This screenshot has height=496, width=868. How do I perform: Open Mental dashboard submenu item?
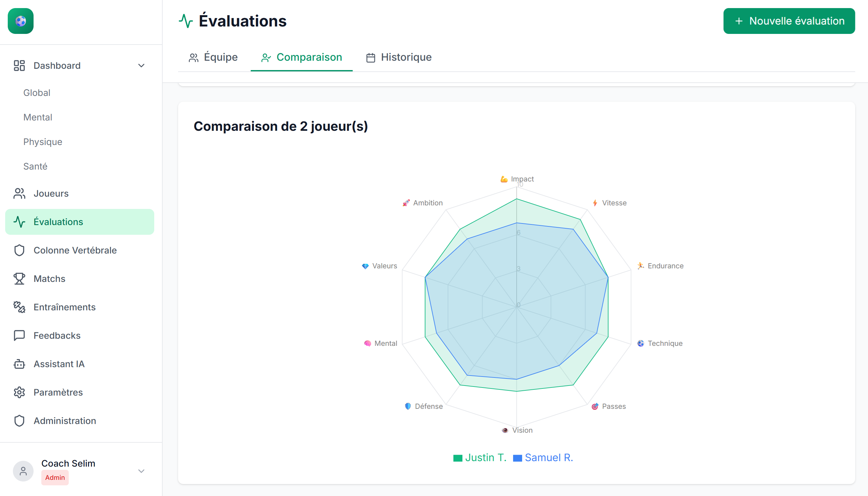coord(38,117)
